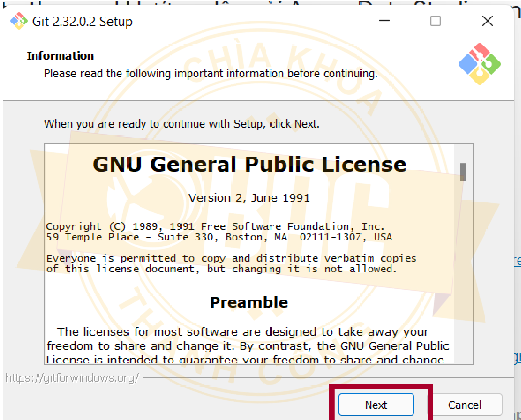Click the Git icon in title bar
Screen dimensions: 521x420
pos(19,21)
